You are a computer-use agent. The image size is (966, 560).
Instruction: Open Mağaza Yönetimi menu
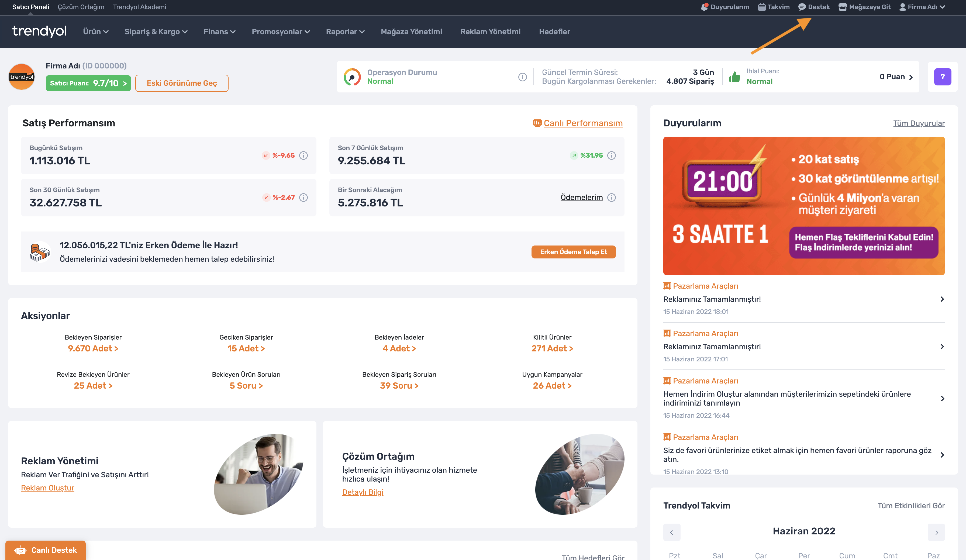point(411,32)
